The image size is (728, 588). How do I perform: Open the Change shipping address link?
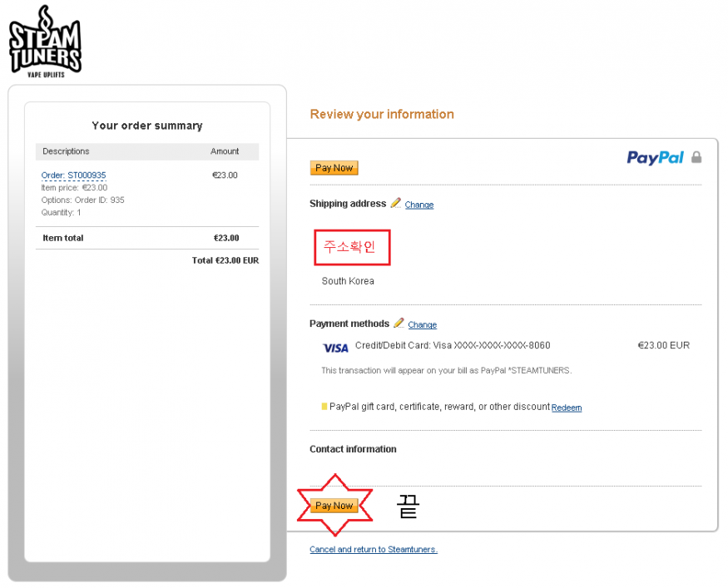418,205
